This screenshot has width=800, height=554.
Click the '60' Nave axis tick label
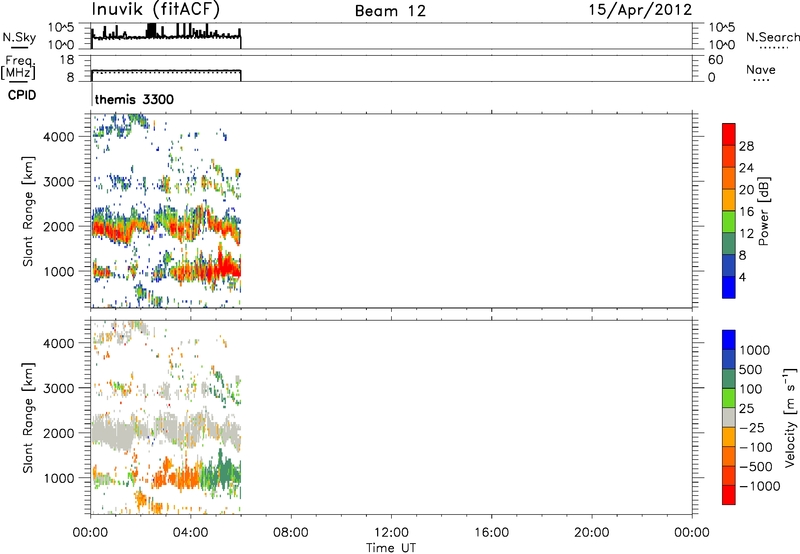click(715, 60)
